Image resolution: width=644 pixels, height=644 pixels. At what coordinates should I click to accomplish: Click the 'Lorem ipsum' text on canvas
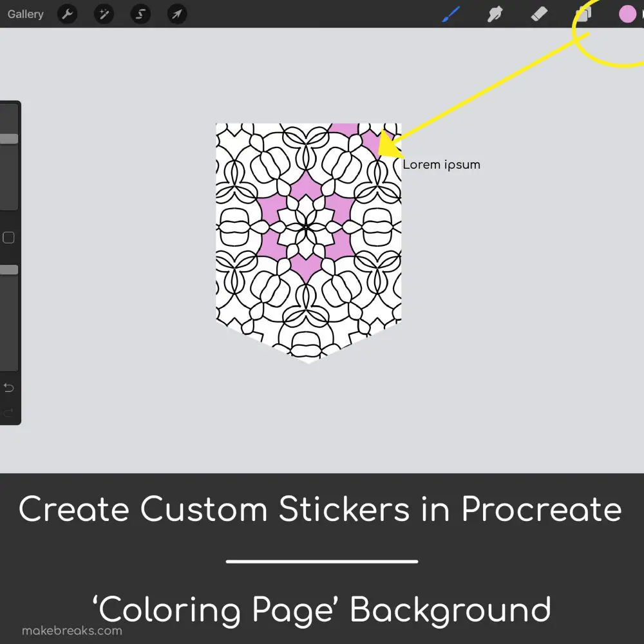click(442, 165)
